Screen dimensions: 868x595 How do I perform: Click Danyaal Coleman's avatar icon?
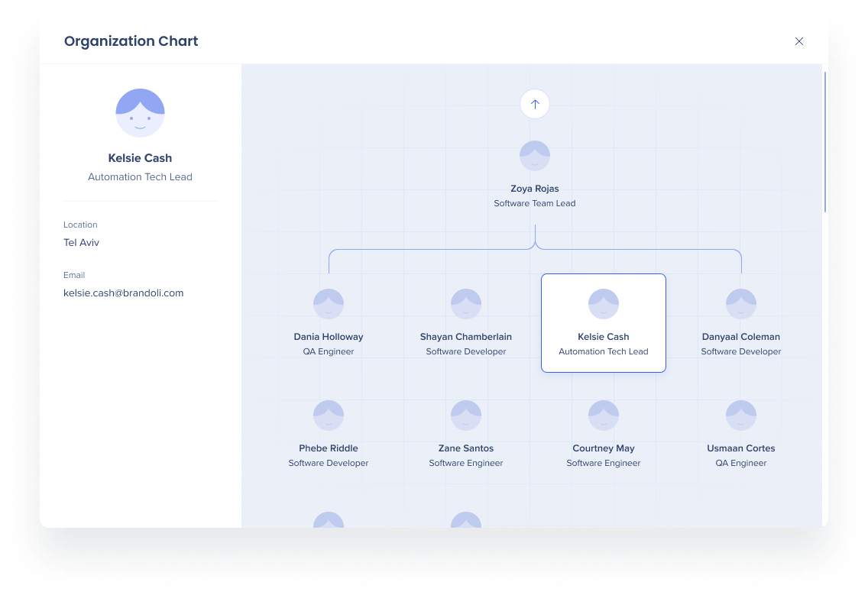(740, 304)
